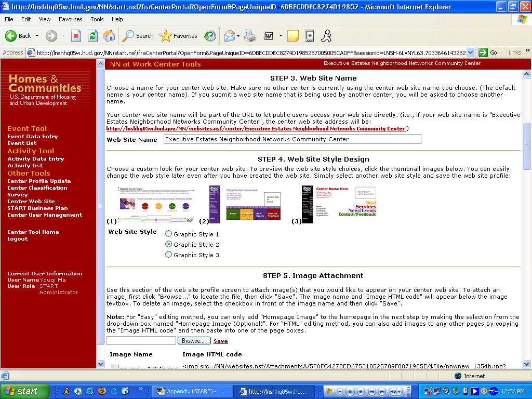Launch Internet Explorer from quick launch
The width and height of the screenshot is (532, 399).
click(89, 391)
